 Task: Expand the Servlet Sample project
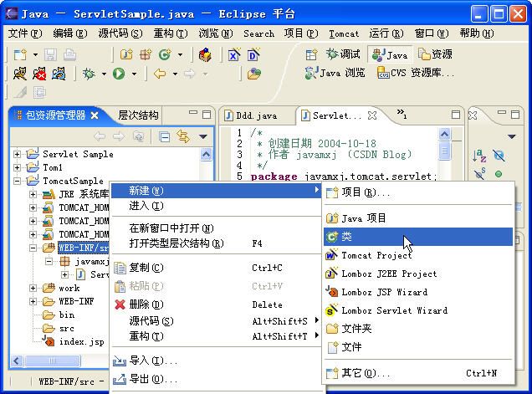tap(17, 155)
